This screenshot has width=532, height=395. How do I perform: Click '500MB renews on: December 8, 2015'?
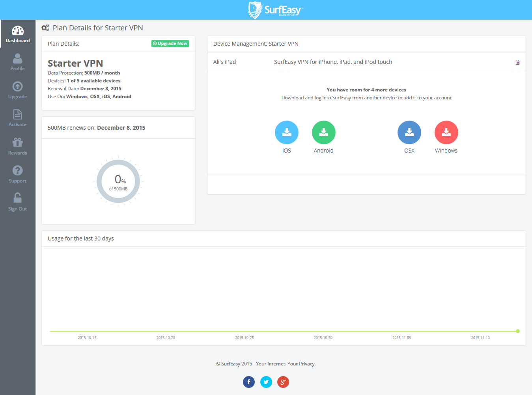(x=97, y=128)
